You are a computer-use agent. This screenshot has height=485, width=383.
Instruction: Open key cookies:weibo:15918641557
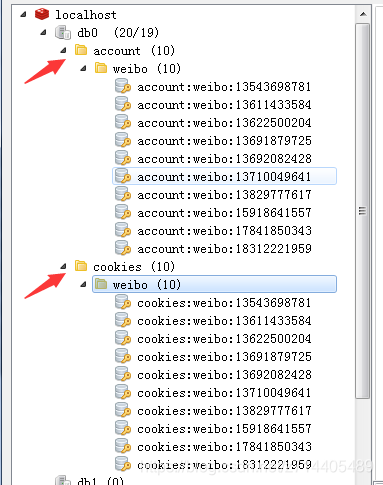224,429
